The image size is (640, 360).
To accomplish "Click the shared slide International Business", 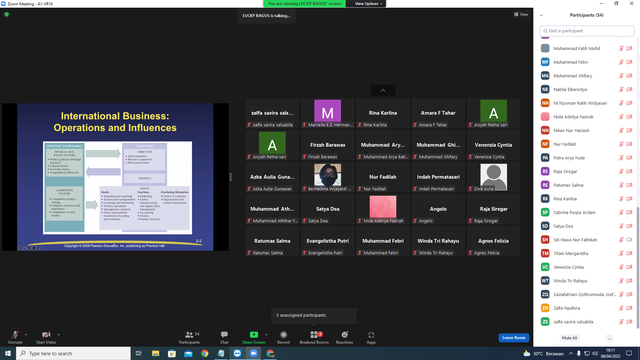I will pos(115,177).
